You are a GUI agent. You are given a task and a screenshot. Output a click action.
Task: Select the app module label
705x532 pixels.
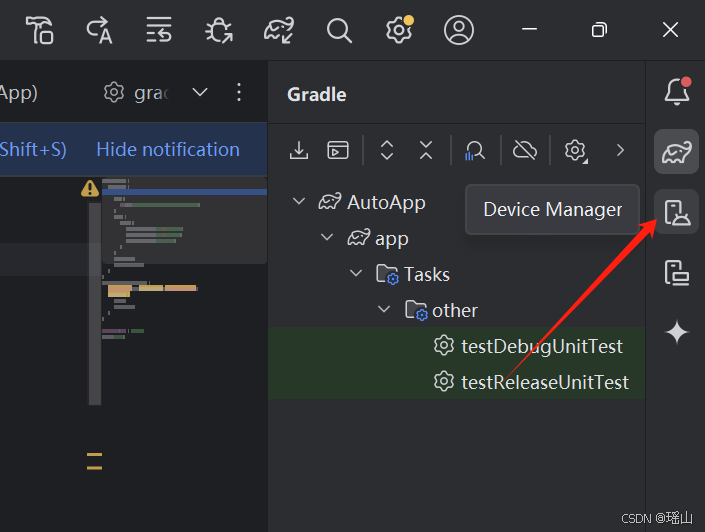click(392, 239)
